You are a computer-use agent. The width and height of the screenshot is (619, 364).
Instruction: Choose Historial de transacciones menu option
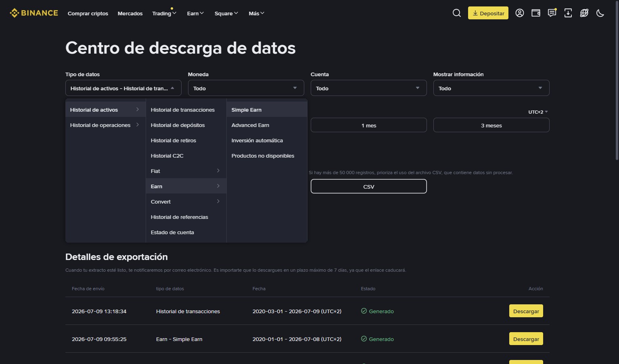tap(186, 110)
